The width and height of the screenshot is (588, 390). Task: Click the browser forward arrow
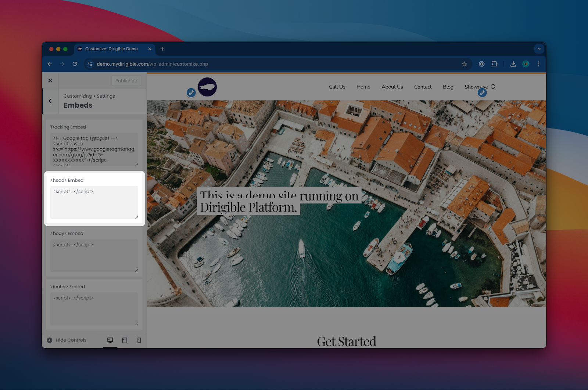[62, 64]
